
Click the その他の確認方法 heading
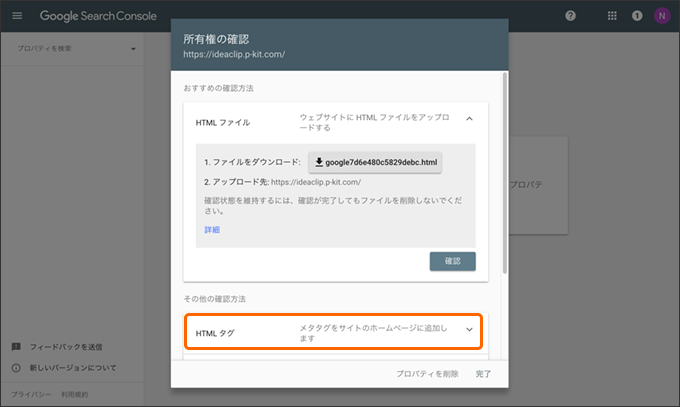pos(214,299)
